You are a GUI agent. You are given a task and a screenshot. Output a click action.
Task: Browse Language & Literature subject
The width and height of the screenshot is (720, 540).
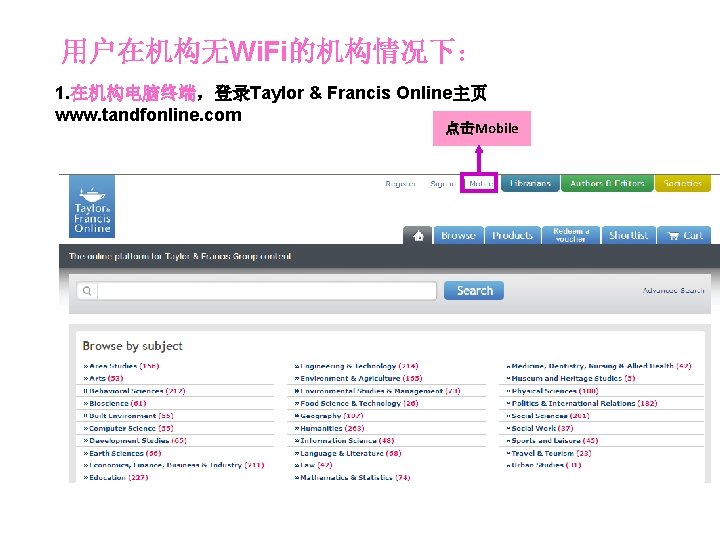[x=348, y=453]
